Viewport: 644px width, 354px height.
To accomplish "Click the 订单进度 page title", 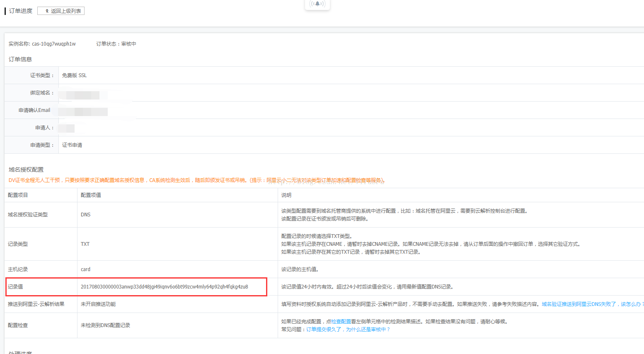I will [19, 10].
